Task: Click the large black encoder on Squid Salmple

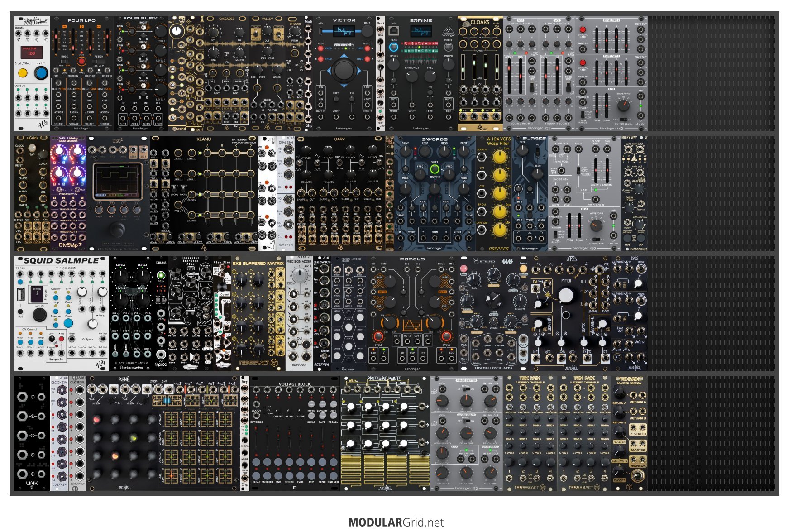Action: [39, 314]
